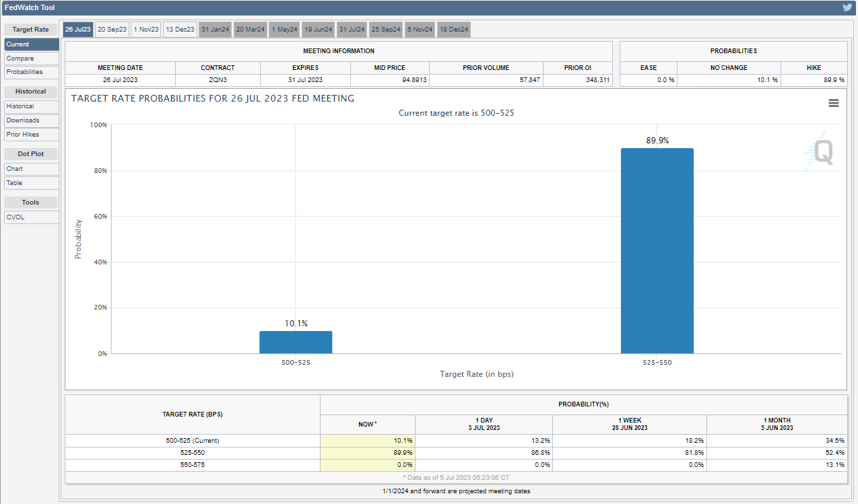Viewport: 858px width, 504px height.
Task: Select the 1 Nov23 meeting tab
Action: tap(146, 30)
